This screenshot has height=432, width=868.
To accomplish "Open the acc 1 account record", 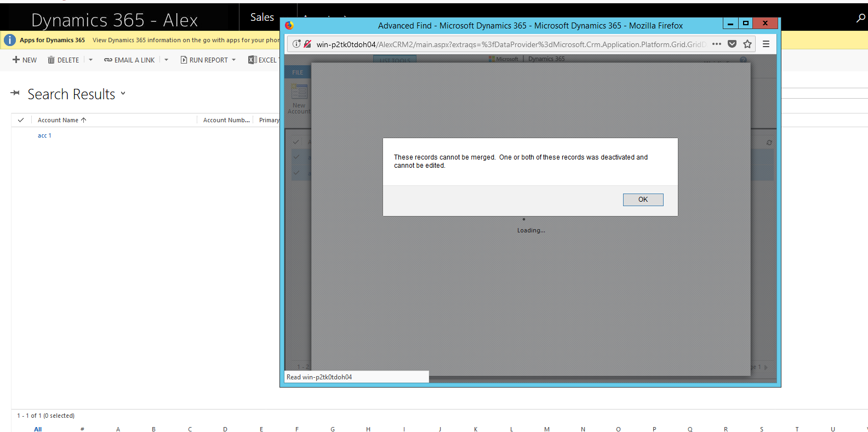I will pos(44,135).
